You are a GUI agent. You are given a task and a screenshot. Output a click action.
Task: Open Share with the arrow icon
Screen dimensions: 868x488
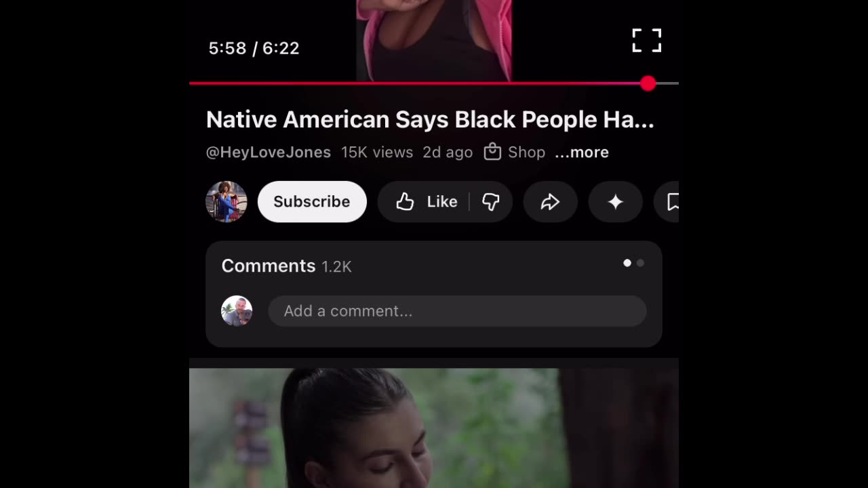(550, 201)
